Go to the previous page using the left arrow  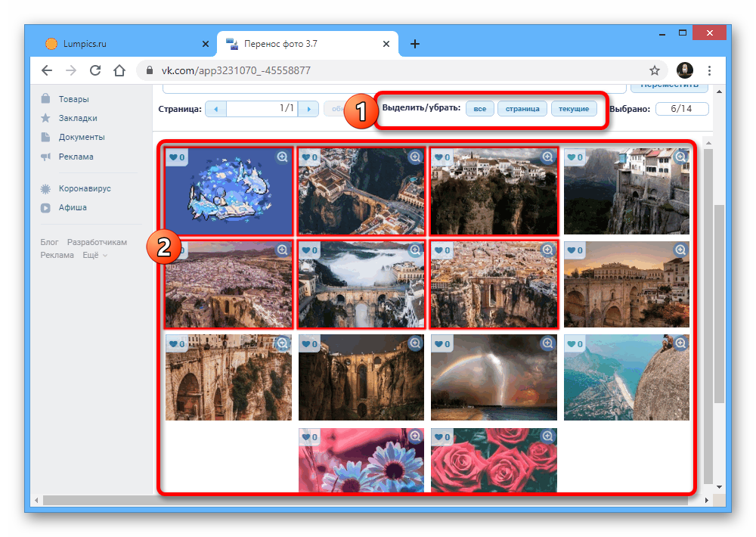point(215,109)
